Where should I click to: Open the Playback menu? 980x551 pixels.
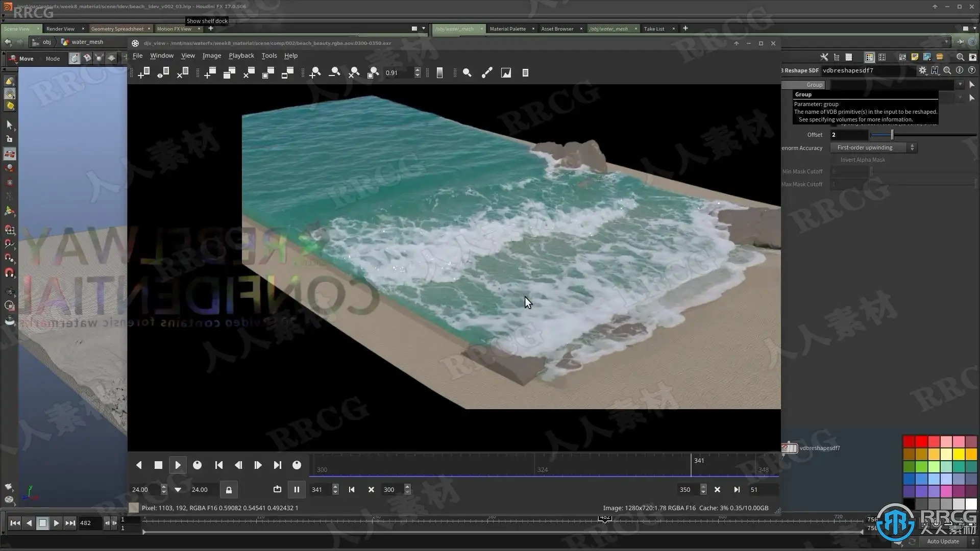pyautogui.click(x=241, y=56)
